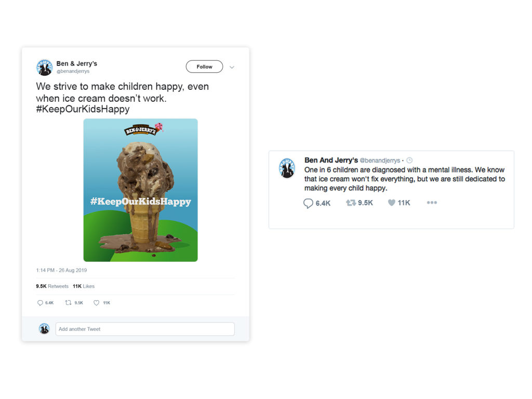Open the Ben And Jerry's name link in right tweet

(x=331, y=160)
